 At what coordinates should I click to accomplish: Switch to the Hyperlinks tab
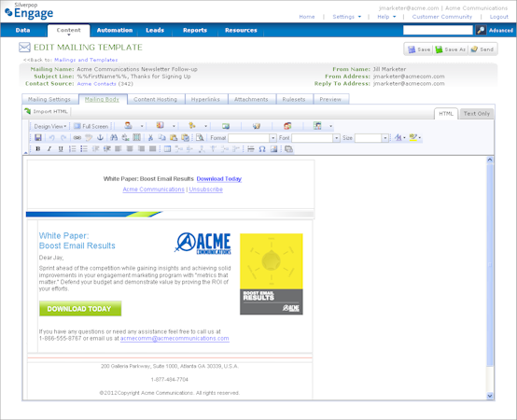(205, 99)
